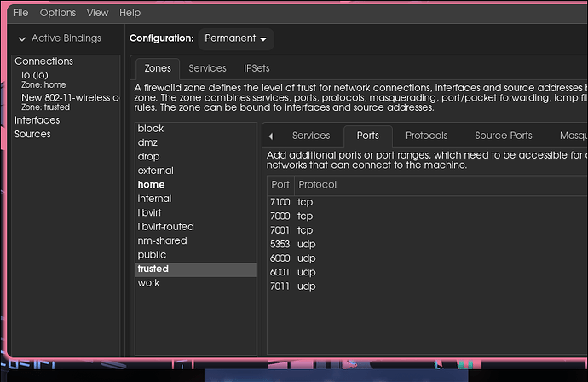Collapse the Active Bindings section

tap(22, 38)
